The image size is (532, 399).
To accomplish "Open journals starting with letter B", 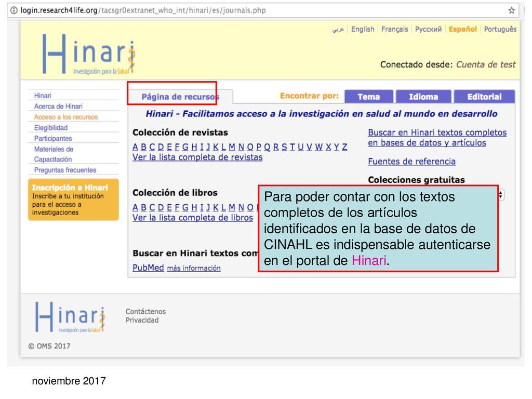I will pos(143,147).
